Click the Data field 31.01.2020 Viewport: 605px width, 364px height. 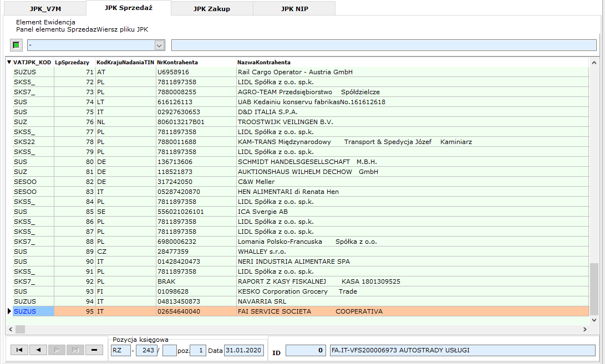[x=244, y=350]
